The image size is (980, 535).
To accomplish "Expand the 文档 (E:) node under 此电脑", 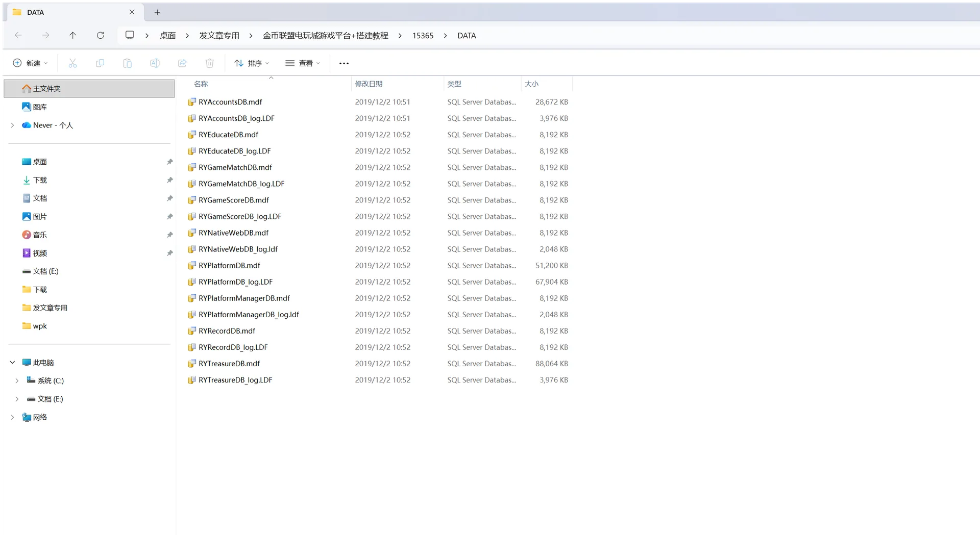I will point(17,399).
